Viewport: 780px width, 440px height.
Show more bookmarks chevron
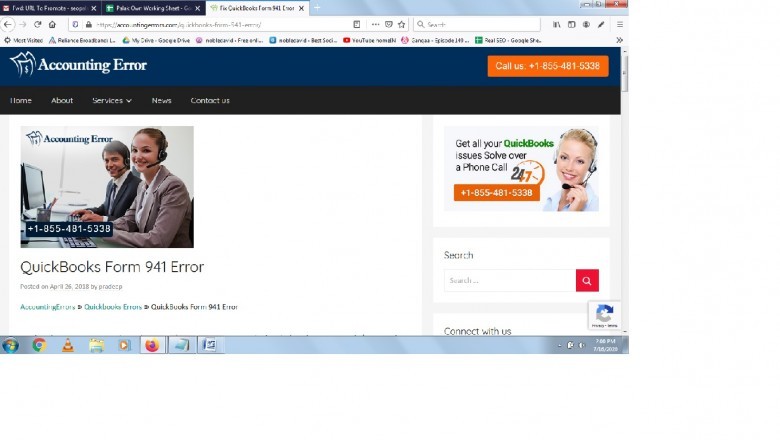[x=619, y=40]
